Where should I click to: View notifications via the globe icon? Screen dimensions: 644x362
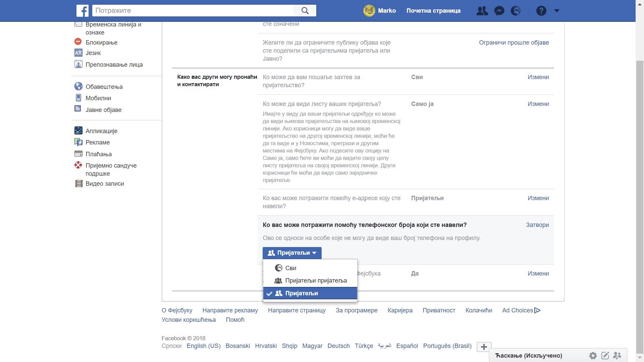click(516, 10)
